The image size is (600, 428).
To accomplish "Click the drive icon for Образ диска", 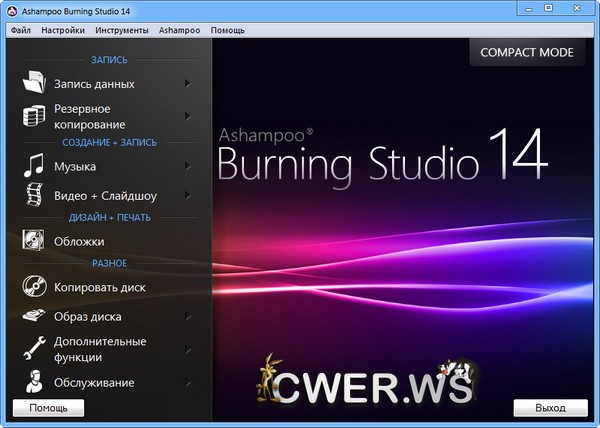I will coord(34,317).
